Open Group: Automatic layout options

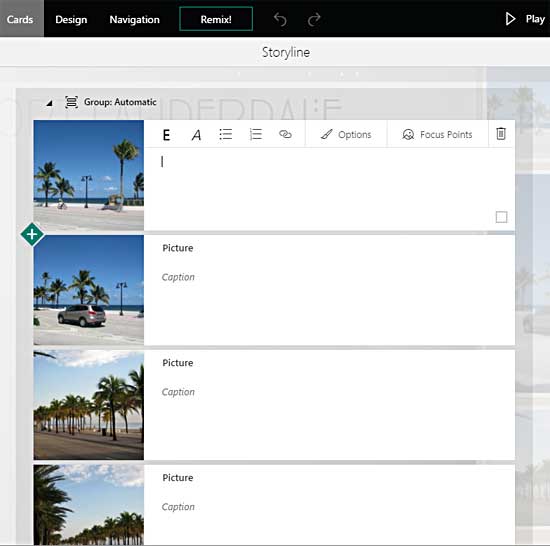pos(110,102)
